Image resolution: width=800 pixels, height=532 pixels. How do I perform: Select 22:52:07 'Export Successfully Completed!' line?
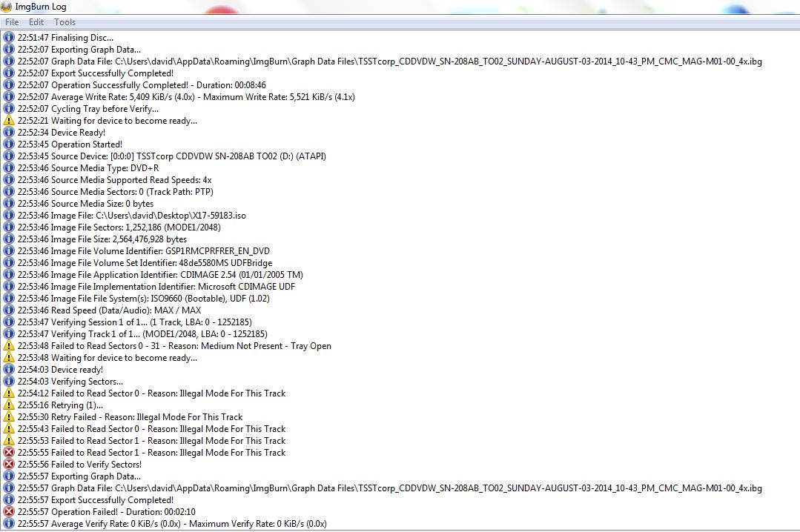[x=96, y=73]
